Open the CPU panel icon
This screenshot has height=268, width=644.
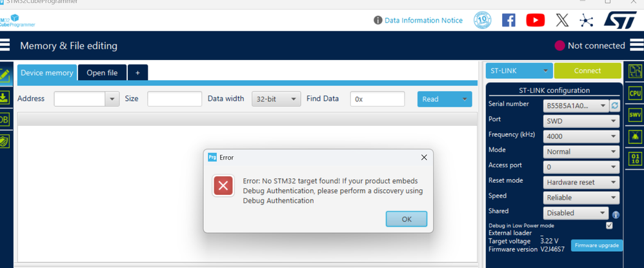[x=634, y=94]
